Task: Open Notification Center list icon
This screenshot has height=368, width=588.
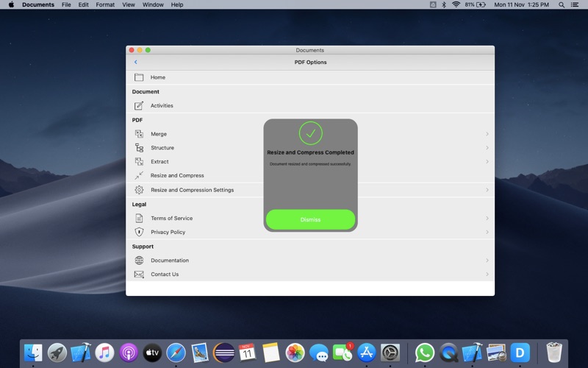Action: [575, 5]
